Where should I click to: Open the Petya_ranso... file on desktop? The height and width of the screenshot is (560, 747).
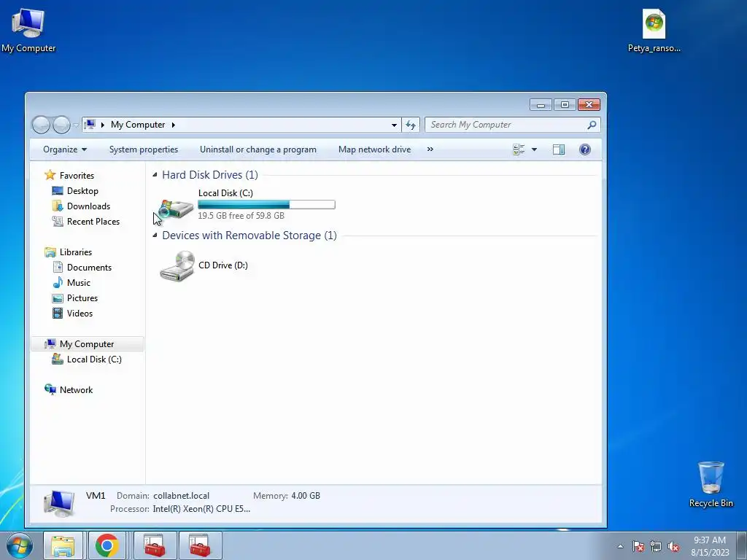[654, 29]
